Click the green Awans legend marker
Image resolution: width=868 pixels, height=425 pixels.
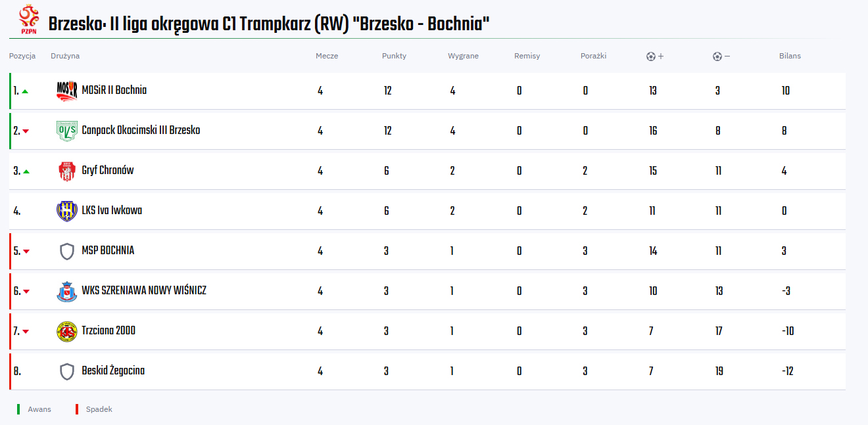(x=19, y=409)
